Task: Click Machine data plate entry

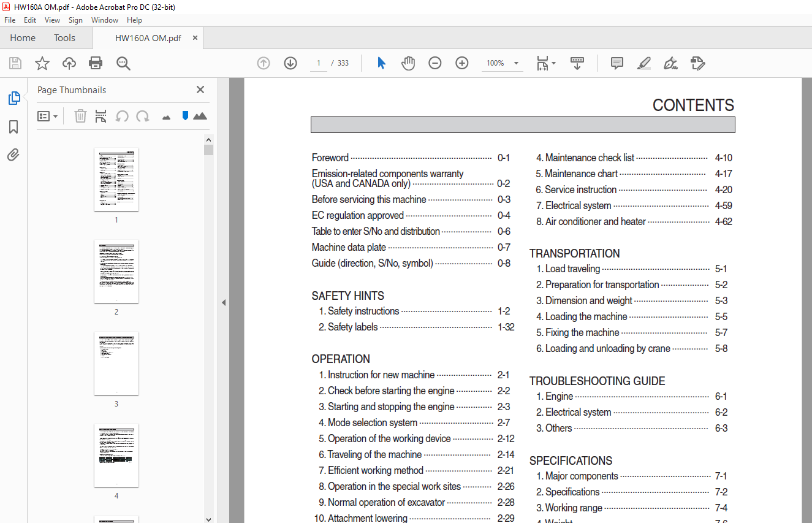Action: pos(411,247)
